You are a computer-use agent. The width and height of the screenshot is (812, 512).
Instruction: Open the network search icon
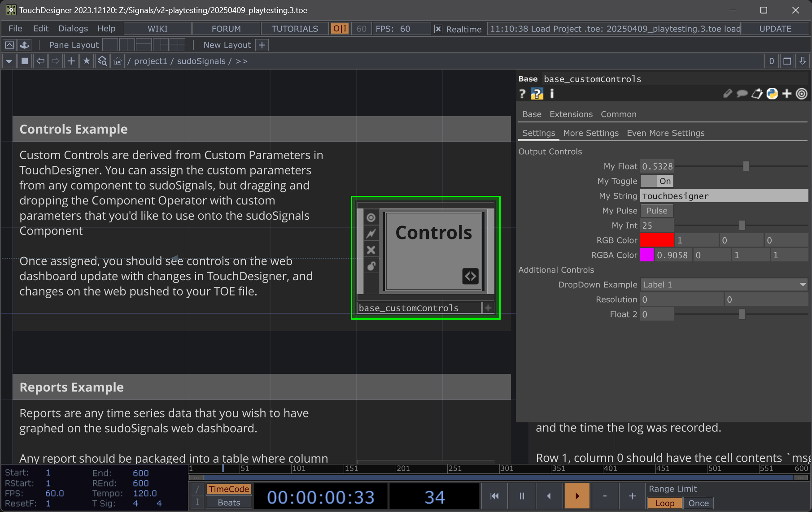pos(102,61)
